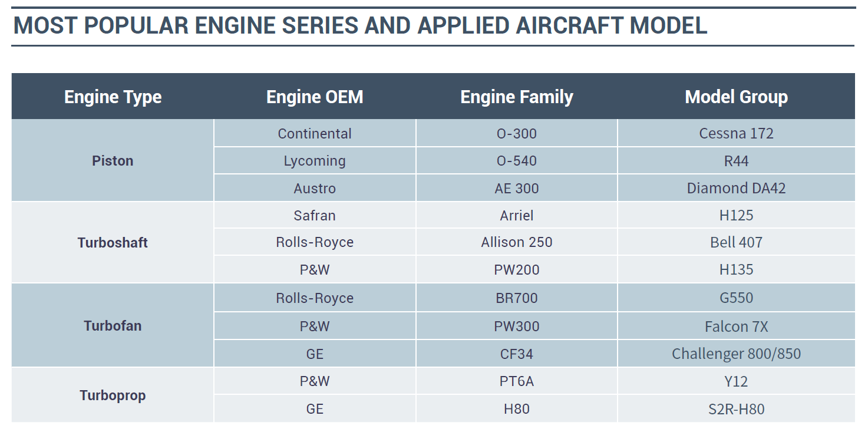Select the Turboprop row label

point(113,395)
